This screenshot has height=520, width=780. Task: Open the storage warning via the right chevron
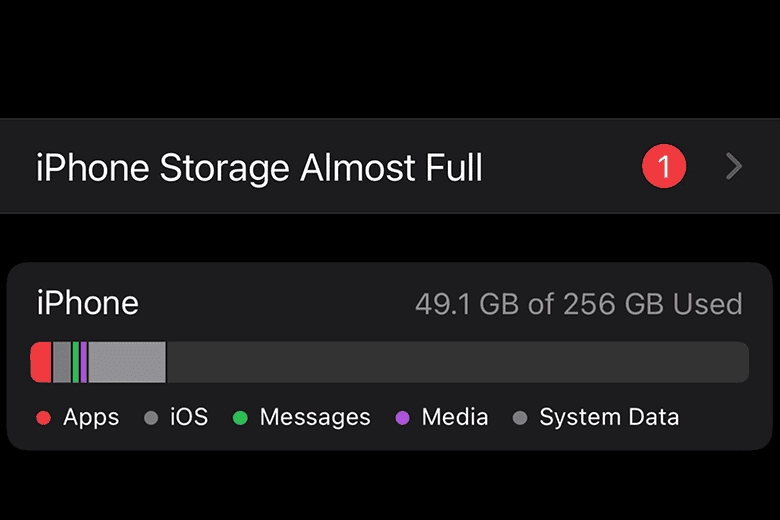coord(734,166)
